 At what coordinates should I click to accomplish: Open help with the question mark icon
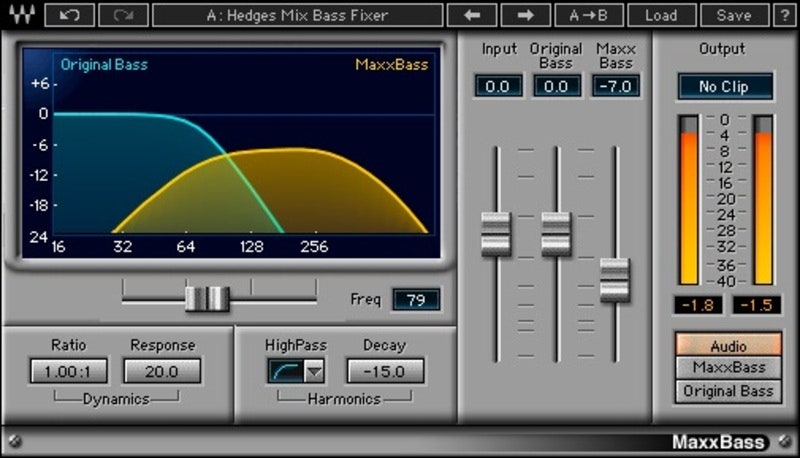(788, 15)
